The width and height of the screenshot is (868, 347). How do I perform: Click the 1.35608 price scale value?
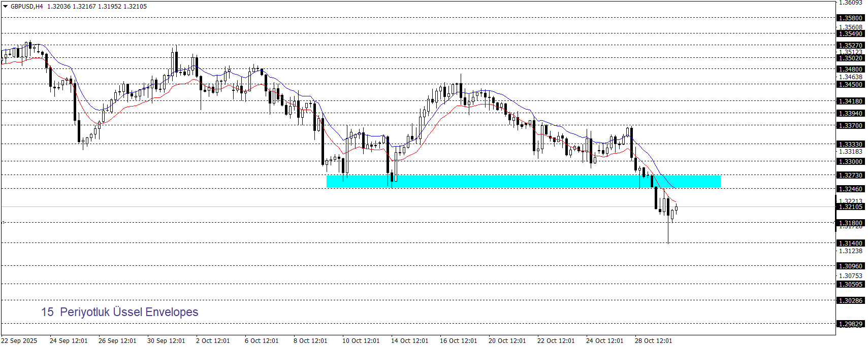tap(850, 27)
